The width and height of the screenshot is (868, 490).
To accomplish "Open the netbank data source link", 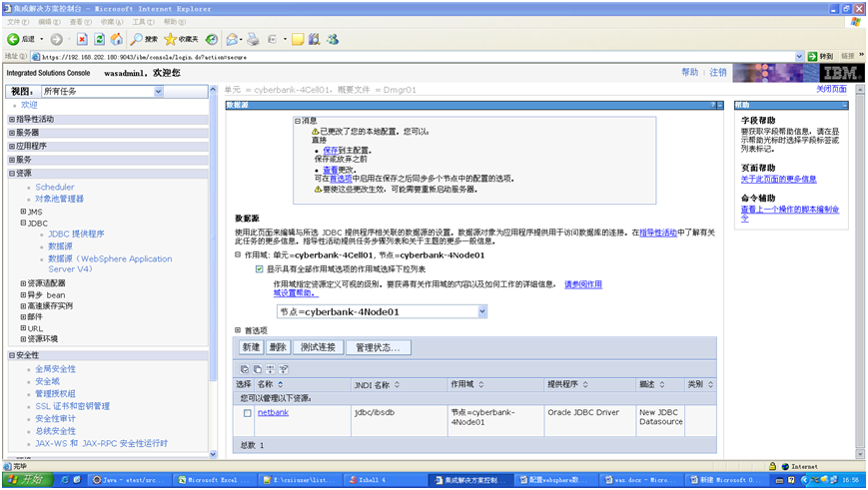I will [274, 412].
